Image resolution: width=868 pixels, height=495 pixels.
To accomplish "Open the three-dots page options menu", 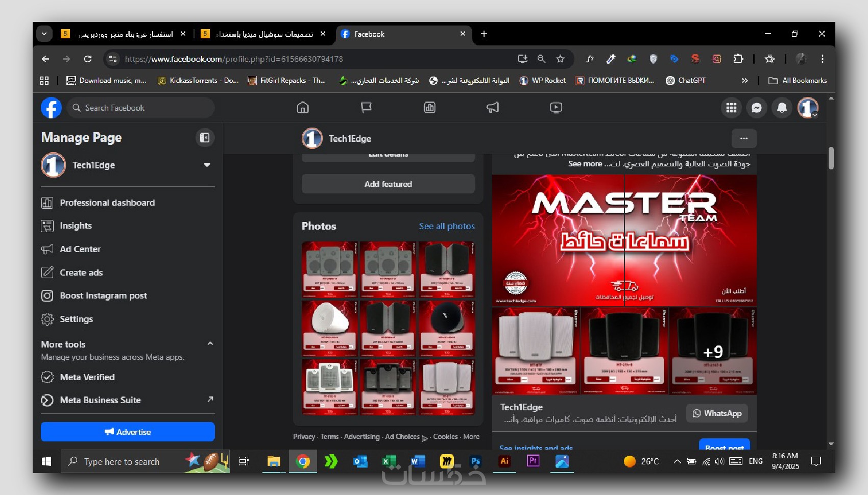I will click(744, 138).
